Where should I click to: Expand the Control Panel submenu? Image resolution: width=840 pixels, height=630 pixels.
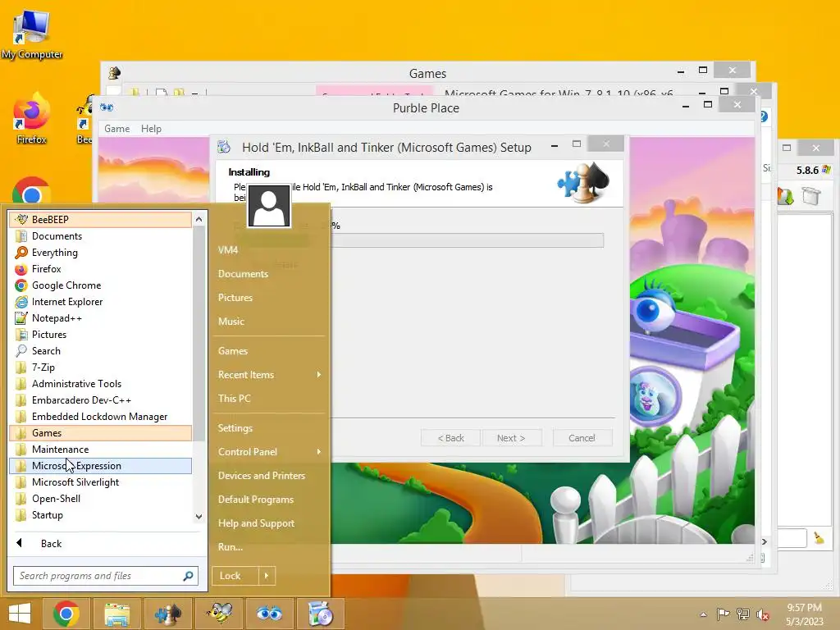269,452
